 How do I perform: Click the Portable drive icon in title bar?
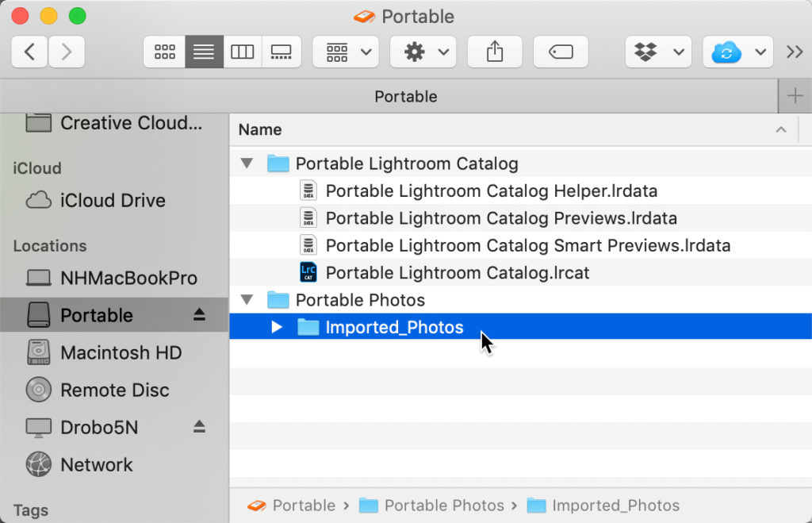(x=365, y=17)
